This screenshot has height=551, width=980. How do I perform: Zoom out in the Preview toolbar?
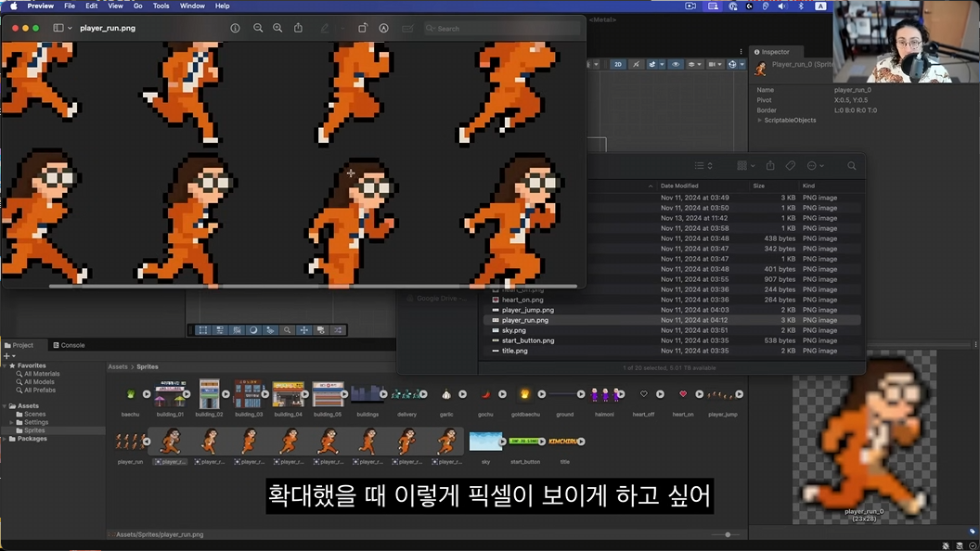click(257, 28)
